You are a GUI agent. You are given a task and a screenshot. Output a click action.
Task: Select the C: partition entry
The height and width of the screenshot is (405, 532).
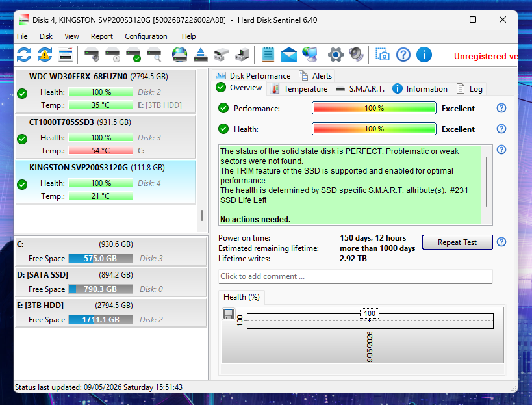click(x=111, y=252)
